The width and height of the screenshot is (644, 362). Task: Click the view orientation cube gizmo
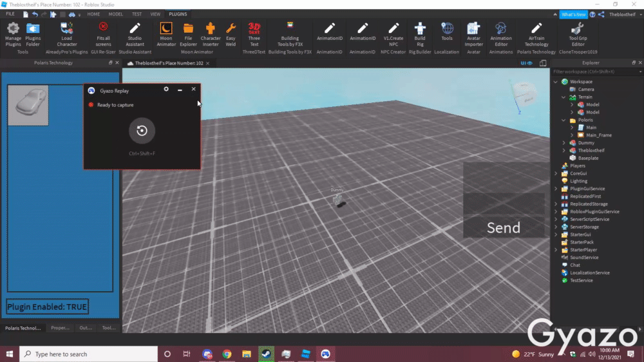524,93
